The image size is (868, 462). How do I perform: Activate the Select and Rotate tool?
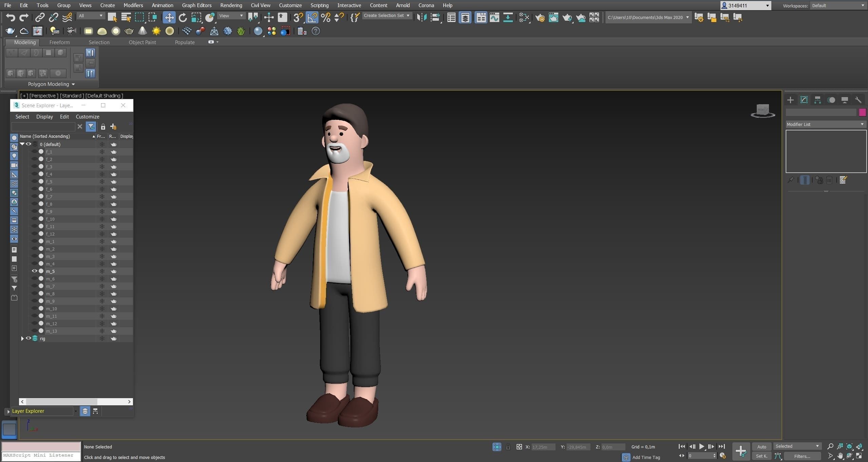(x=182, y=17)
